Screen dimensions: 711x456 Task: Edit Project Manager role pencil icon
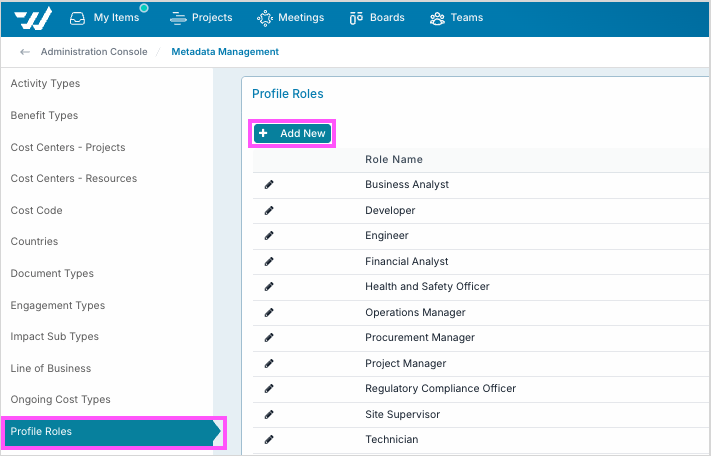pyautogui.click(x=269, y=364)
